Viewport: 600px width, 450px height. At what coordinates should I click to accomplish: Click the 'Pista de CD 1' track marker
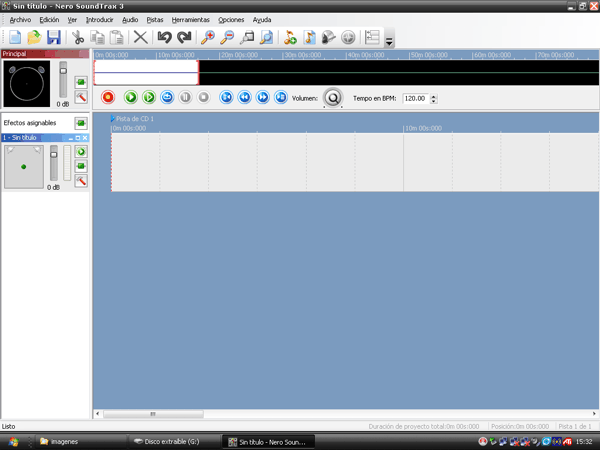[132, 119]
